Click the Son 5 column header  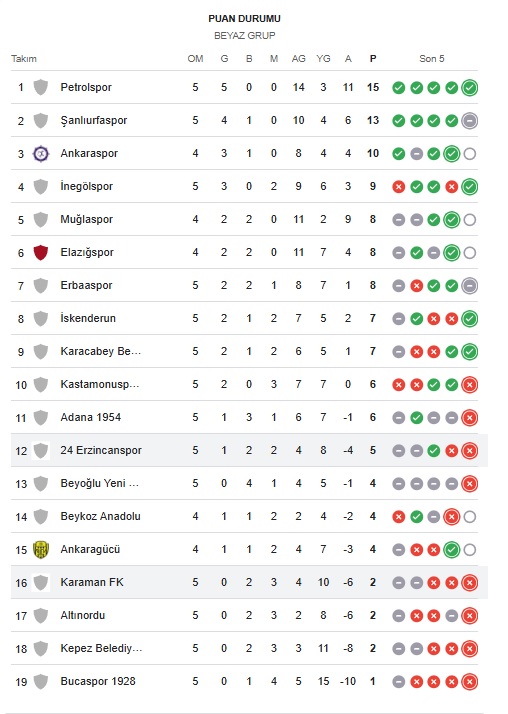[x=432, y=59]
